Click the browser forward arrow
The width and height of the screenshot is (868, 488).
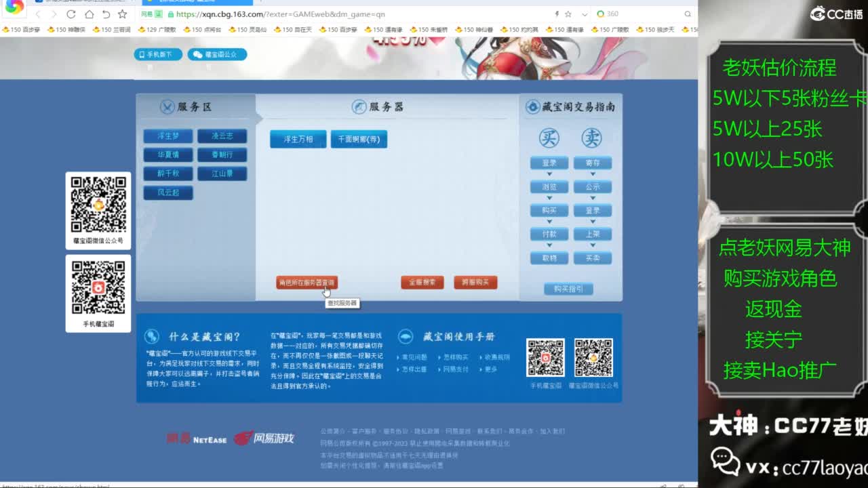click(x=54, y=14)
